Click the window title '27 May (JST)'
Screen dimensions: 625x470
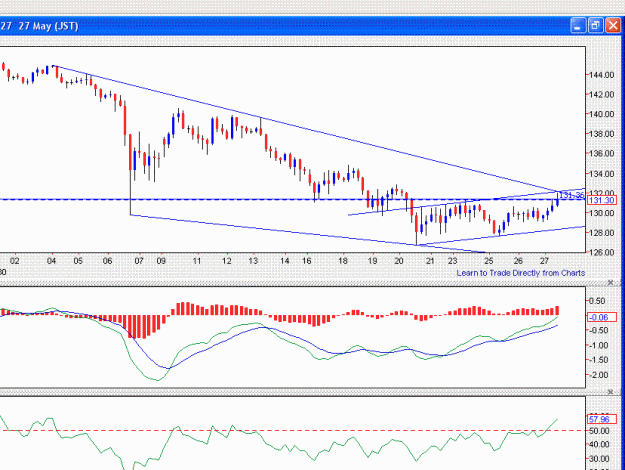click(48, 26)
